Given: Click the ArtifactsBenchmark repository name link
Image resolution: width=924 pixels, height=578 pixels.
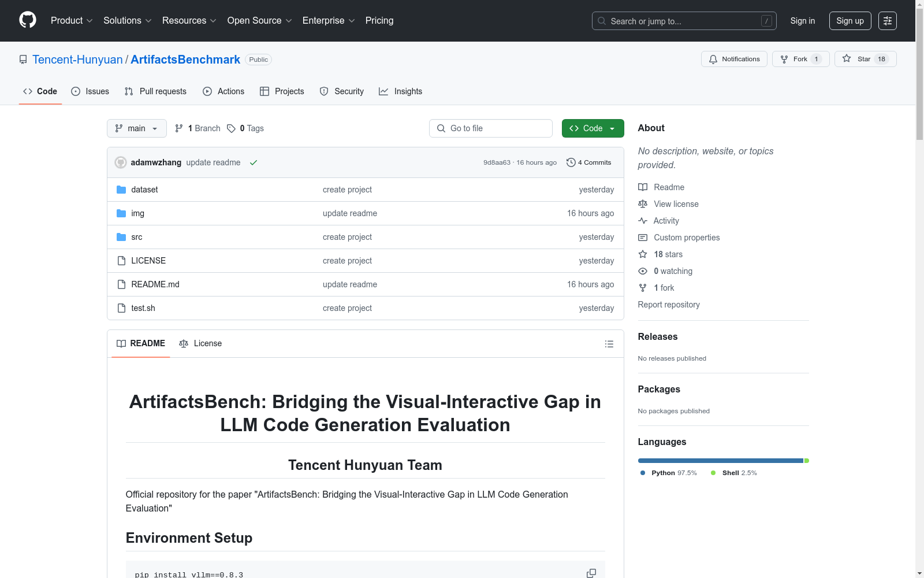Looking at the screenshot, I should (185, 60).
